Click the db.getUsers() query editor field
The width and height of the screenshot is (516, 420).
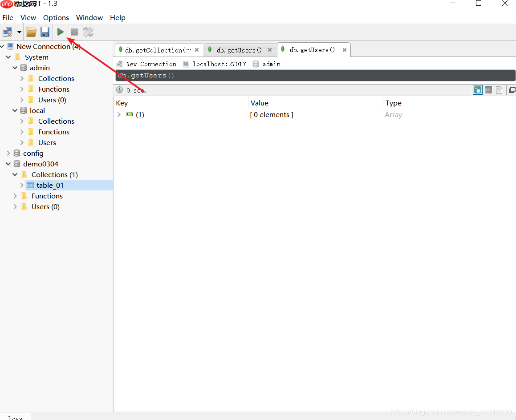pyautogui.click(x=315, y=75)
